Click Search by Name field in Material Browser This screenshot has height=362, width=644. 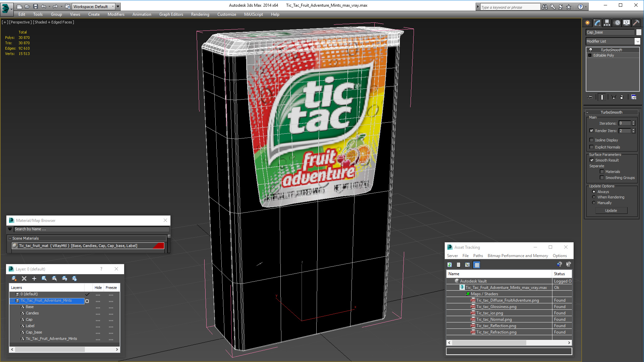(x=91, y=229)
